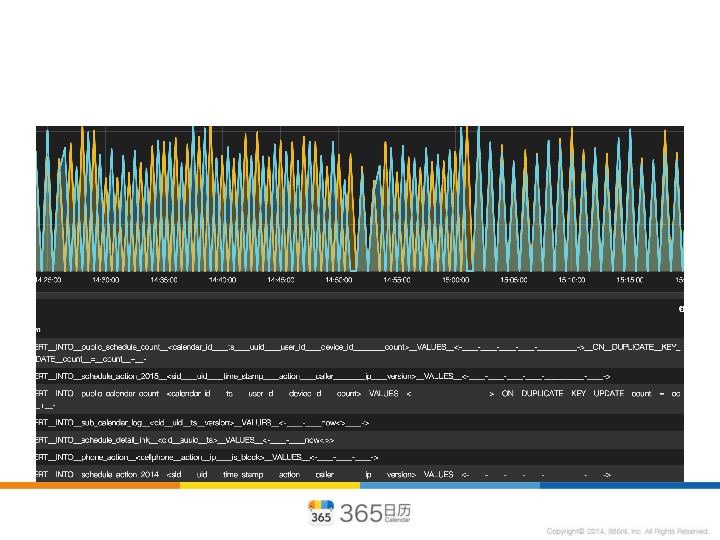Click the 15:05:00 time axis label

(514, 280)
